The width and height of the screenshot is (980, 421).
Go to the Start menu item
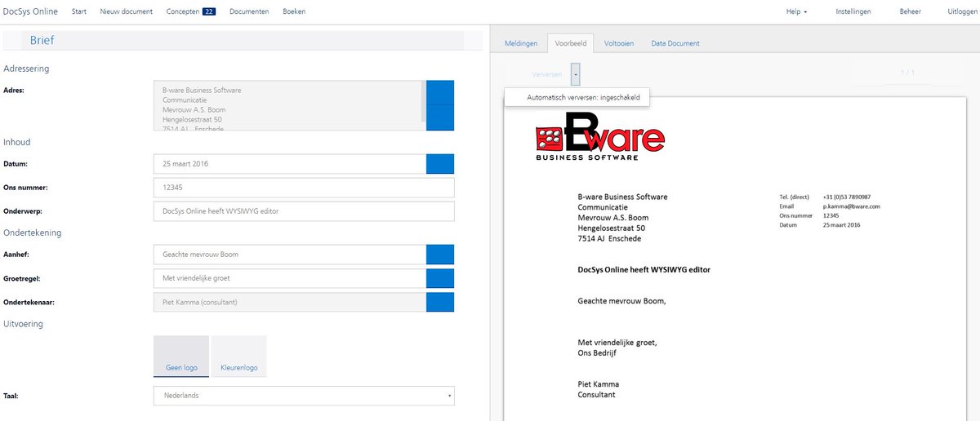coord(79,11)
